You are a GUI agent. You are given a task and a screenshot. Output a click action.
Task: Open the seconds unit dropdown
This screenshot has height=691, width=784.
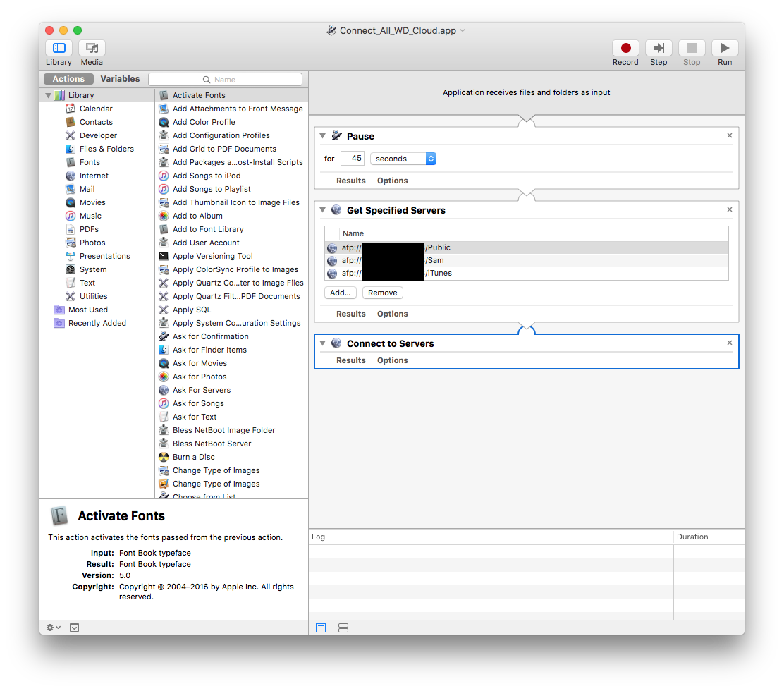403,159
